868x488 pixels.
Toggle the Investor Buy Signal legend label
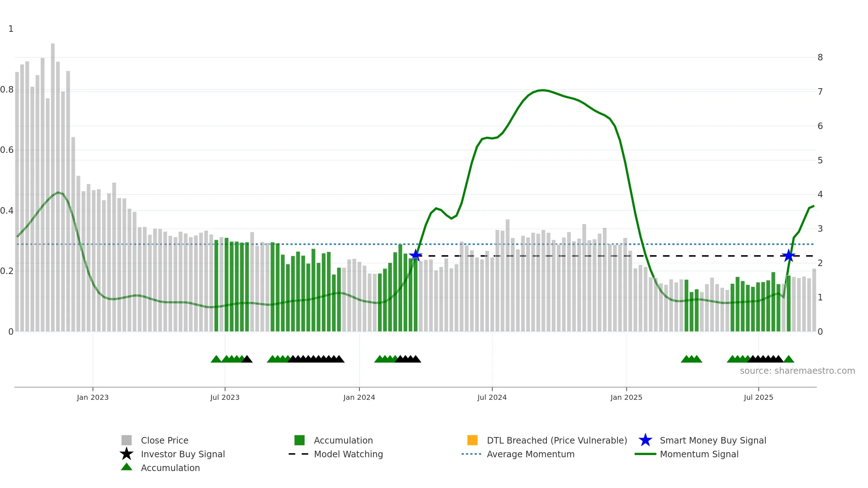click(x=183, y=454)
